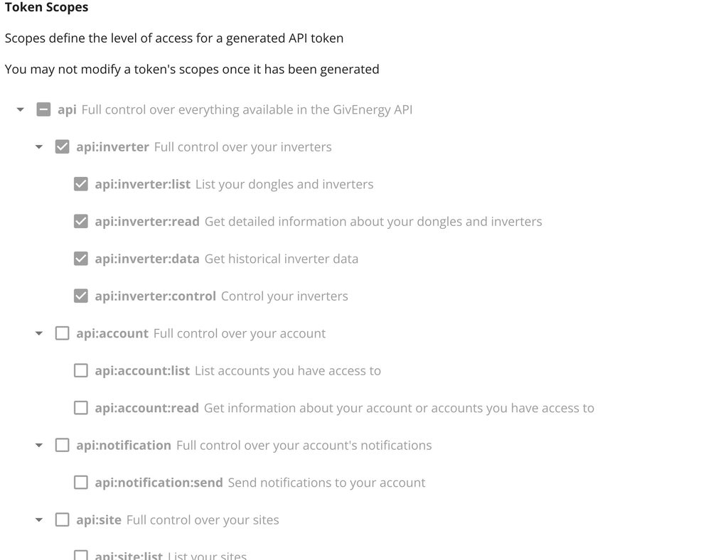Check the api:site checkbox
Viewport: 728px width, 560px height.
(x=63, y=519)
